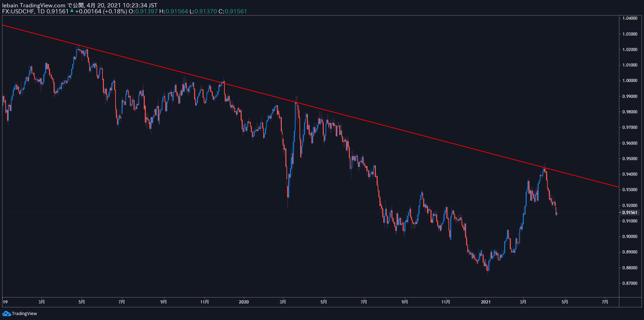644x320 pixels.
Task: Click the TradingView cloud logo icon
Action: click(6, 313)
